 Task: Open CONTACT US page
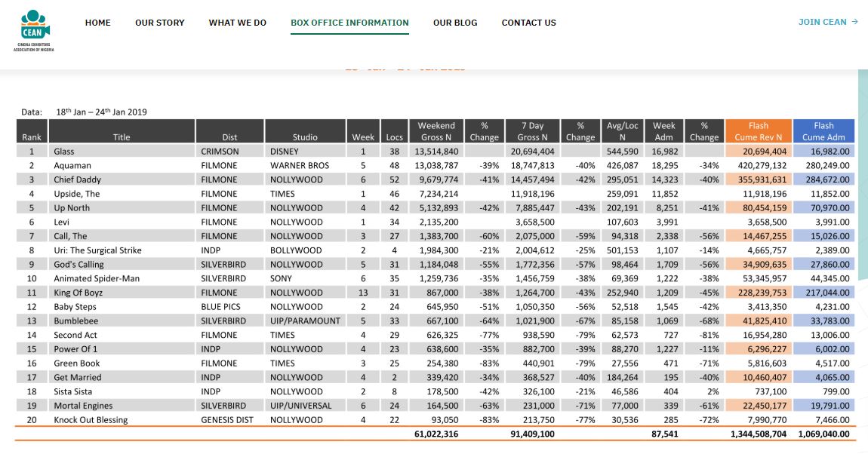(x=528, y=23)
